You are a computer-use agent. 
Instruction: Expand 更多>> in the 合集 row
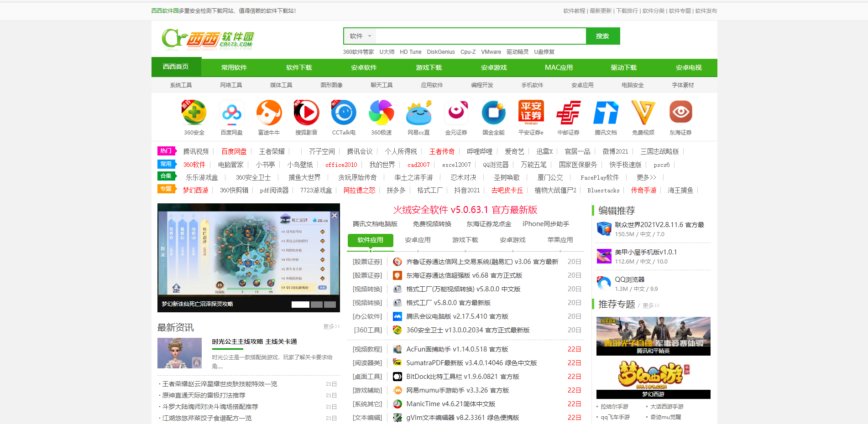click(646, 177)
